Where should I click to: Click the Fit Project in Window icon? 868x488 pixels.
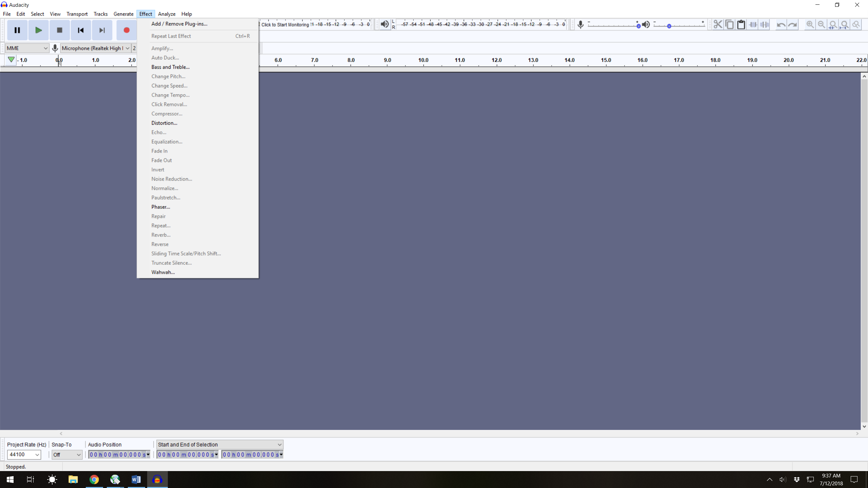(x=845, y=24)
